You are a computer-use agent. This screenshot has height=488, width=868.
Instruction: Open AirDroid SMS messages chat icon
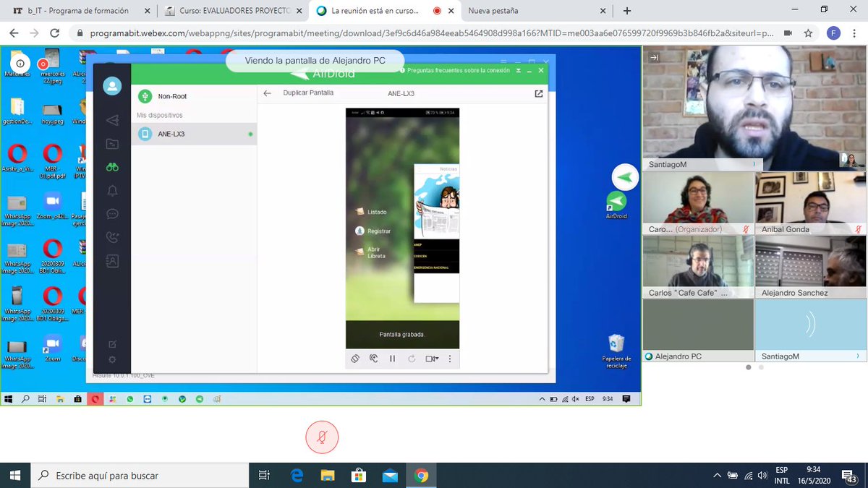[112, 214]
